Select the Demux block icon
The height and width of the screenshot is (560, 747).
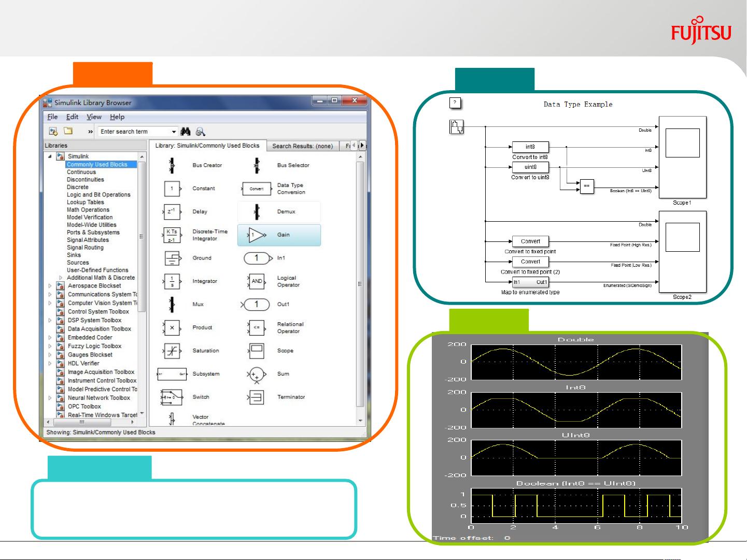(257, 211)
